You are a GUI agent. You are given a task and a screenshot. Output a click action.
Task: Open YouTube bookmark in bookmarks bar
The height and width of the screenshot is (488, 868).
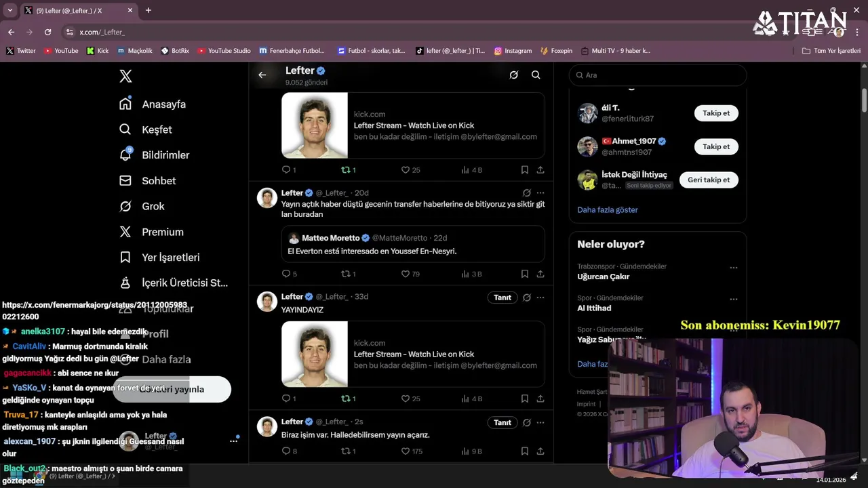pos(61,51)
